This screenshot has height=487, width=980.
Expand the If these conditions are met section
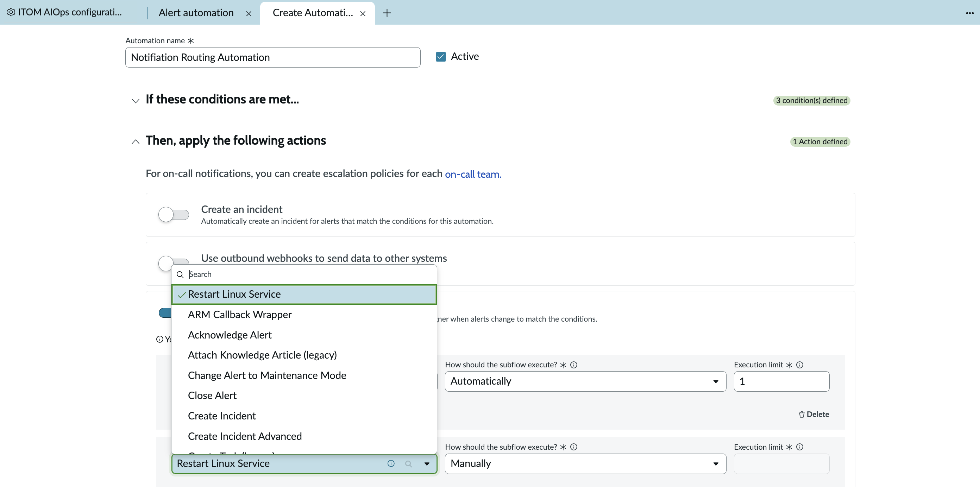136,100
